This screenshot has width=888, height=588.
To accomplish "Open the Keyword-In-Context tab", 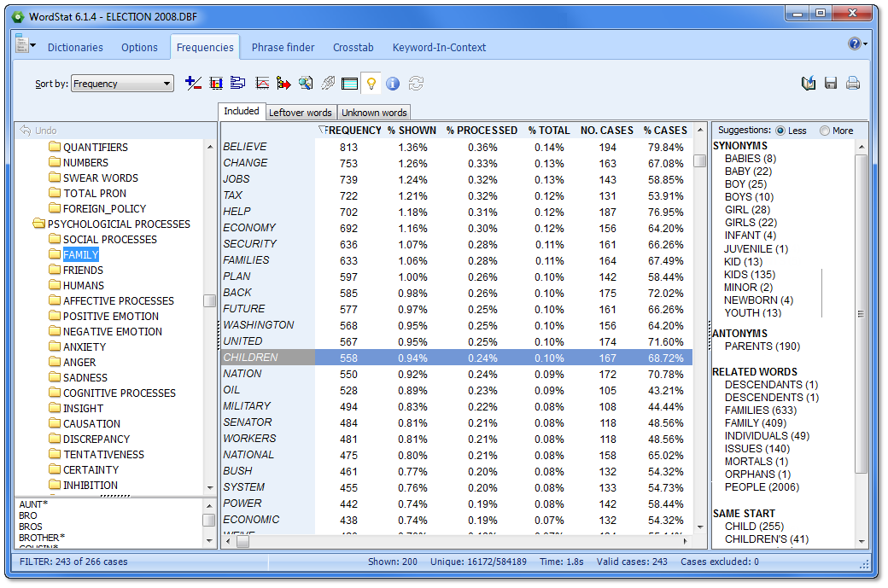I will pyautogui.click(x=439, y=48).
